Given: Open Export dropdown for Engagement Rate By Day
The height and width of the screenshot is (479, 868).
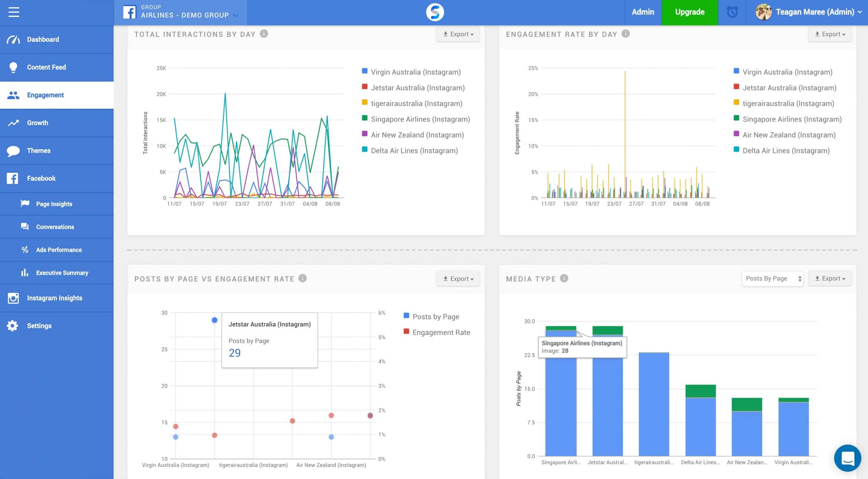Looking at the screenshot, I should point(830,34).
